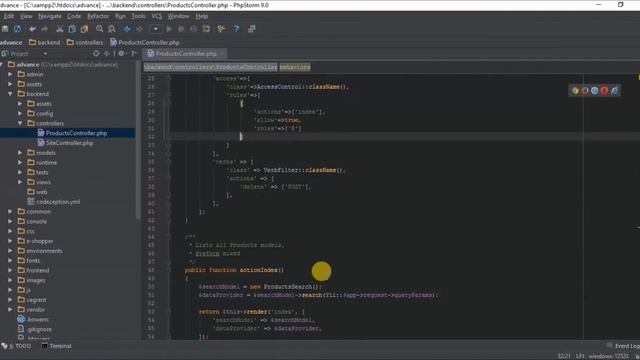The image size is (640, 360).
Task: Open in Safari browser icon
Action: click(x=595, y=91)
